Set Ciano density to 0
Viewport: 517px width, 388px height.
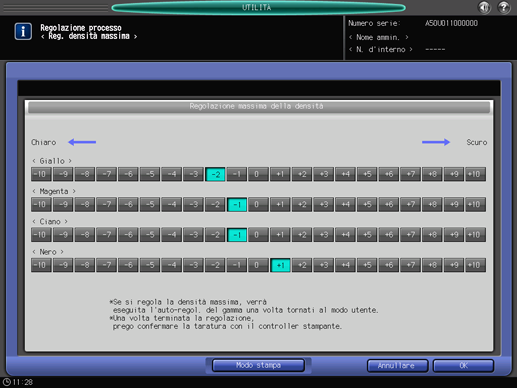tap(259, 235)
